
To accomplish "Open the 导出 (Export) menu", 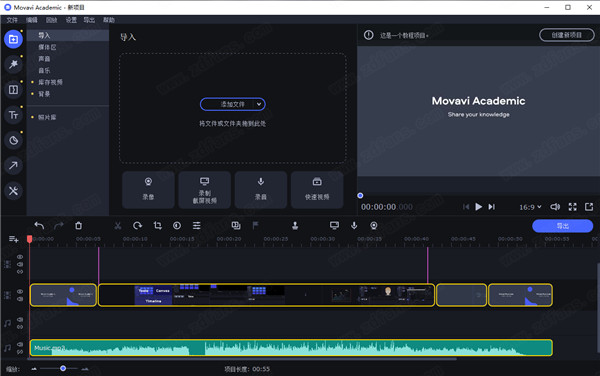I will coord(89,20).
